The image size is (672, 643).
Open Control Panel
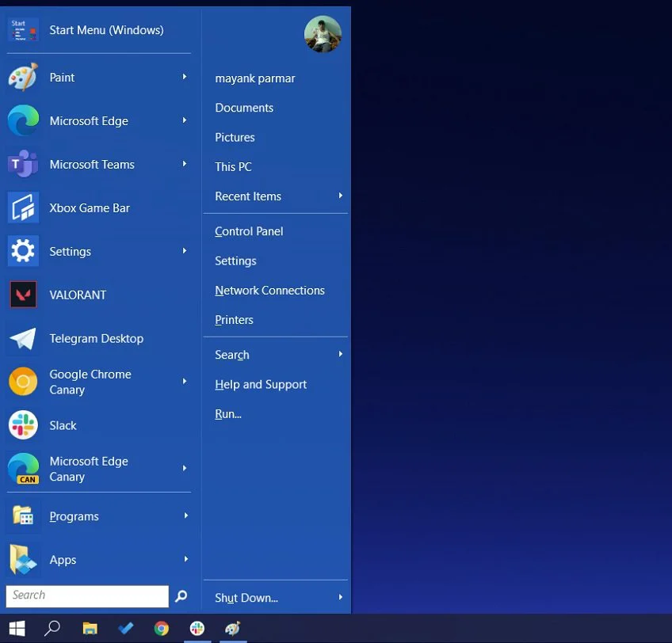[x=249, y=232]
